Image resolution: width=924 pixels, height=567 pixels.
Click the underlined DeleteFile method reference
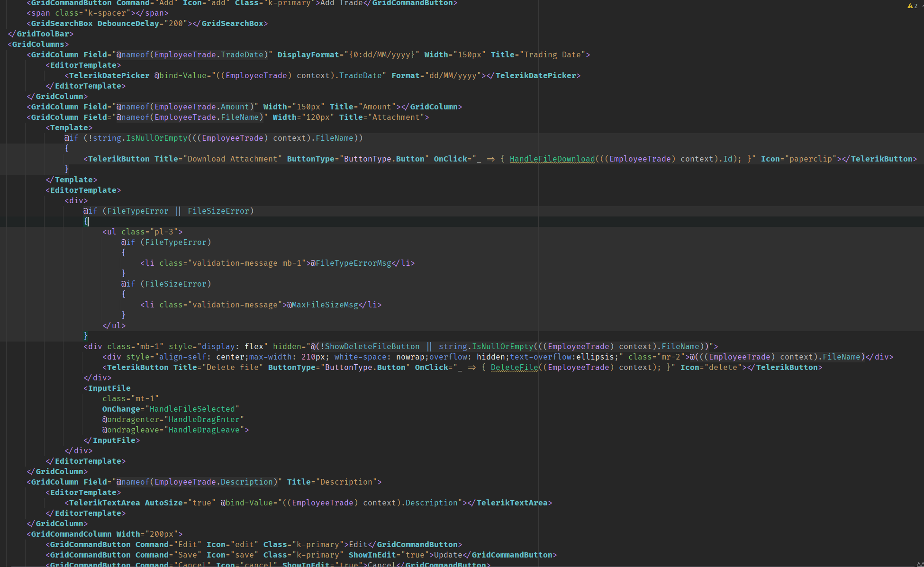coord(514,367)
